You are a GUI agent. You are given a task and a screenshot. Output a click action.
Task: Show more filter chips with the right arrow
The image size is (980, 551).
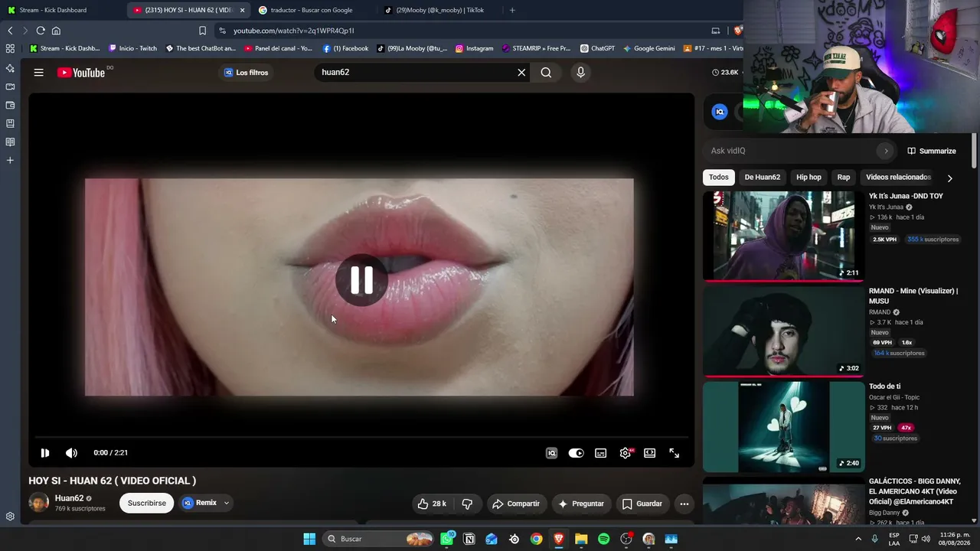(949, 178)
